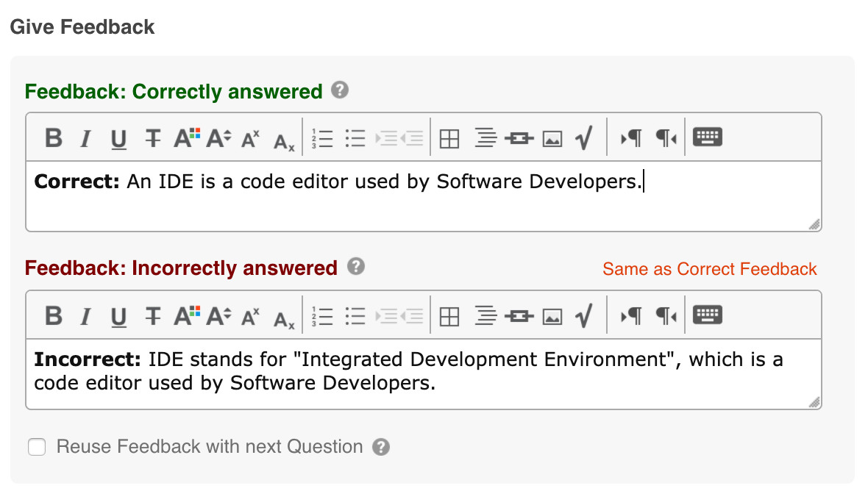Open virtual keyboard in Correctly answered toolbar
This screenshot has width=868, height=491.
(708, 137)
